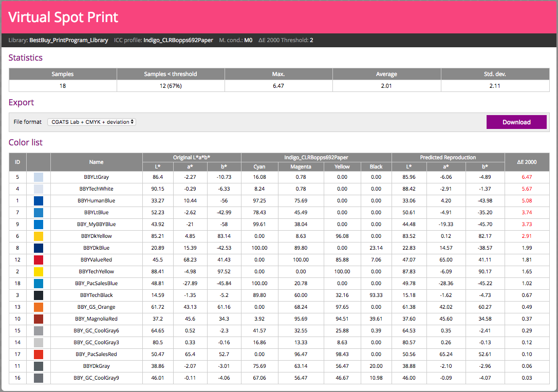
Task: Click the Name column header
Action: click(x=97, y=162)
